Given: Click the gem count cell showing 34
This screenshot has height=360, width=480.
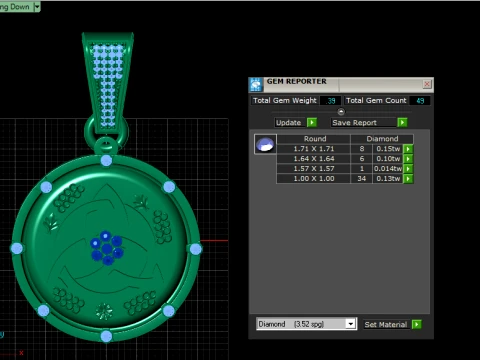Looking at the screenshot, I should pos(362,179).
